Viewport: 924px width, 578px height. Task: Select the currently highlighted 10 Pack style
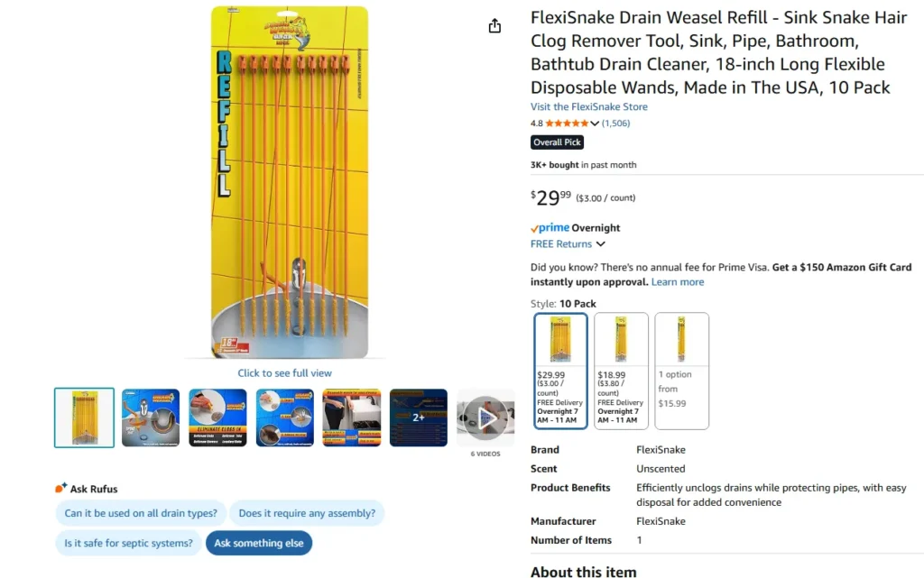point(560,370)
